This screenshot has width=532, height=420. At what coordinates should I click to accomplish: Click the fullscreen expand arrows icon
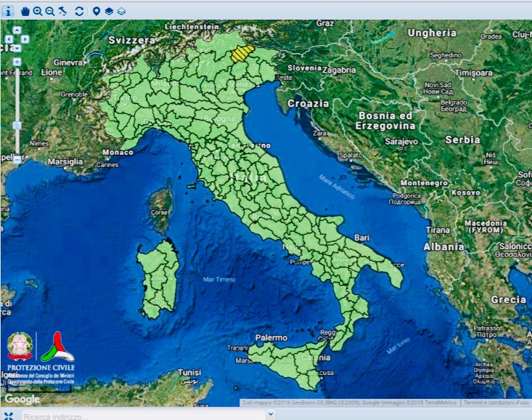coord(9,416)
